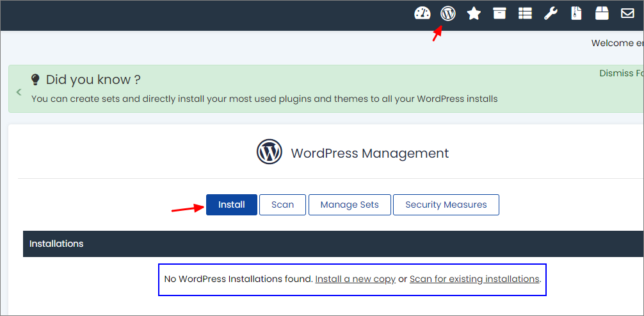Dismiss the Did you know tip

[622, 73]
